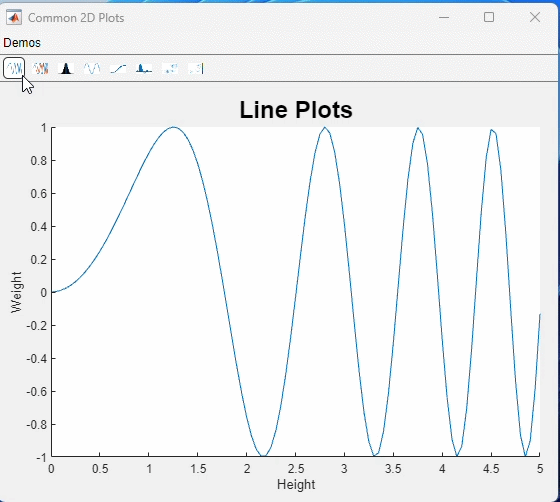The height and width of the screenshot is (502, 560).
Task: Maximize the Common 2D Plots window
Action: pyautogui.click(x=489, y=17)
